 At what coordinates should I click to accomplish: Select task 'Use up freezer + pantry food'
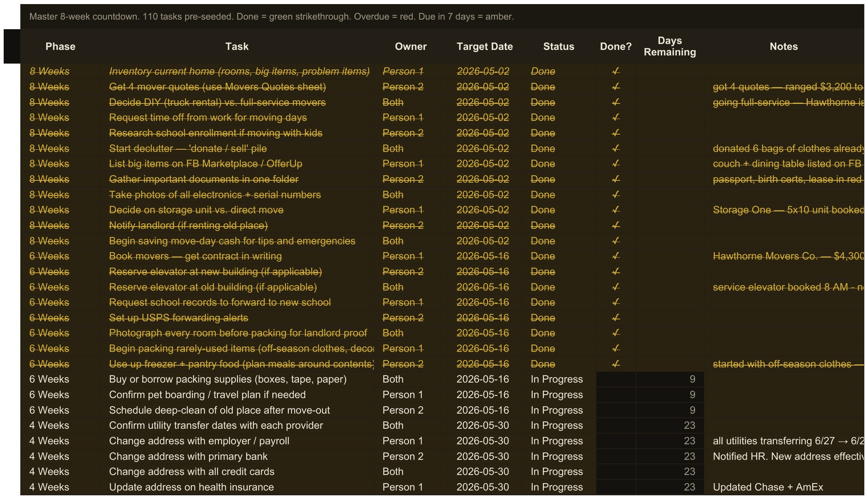coord(241,364)
